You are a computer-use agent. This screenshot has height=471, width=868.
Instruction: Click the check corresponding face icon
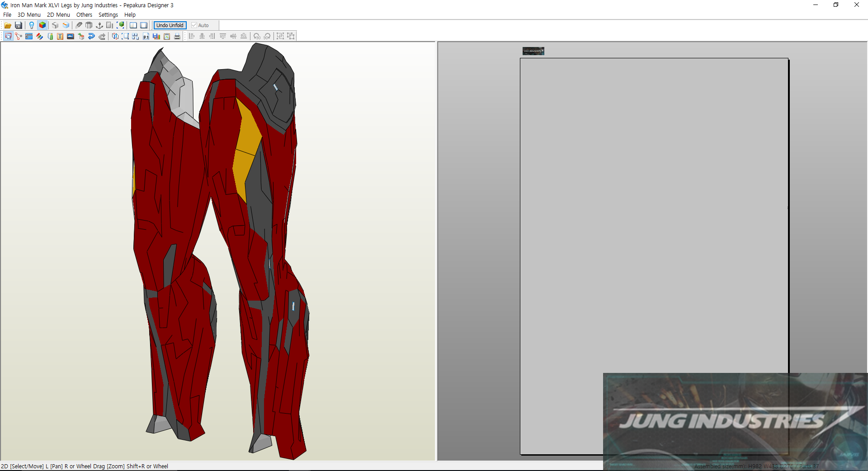[x=115, y=36]
